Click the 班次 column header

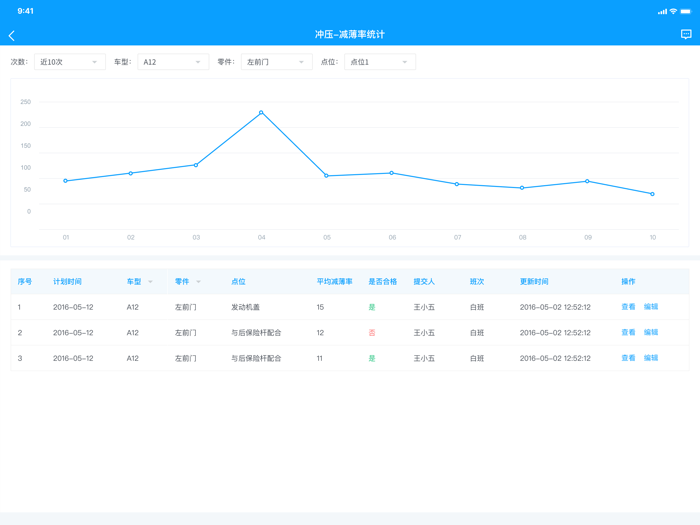click(x=477, y=282)
